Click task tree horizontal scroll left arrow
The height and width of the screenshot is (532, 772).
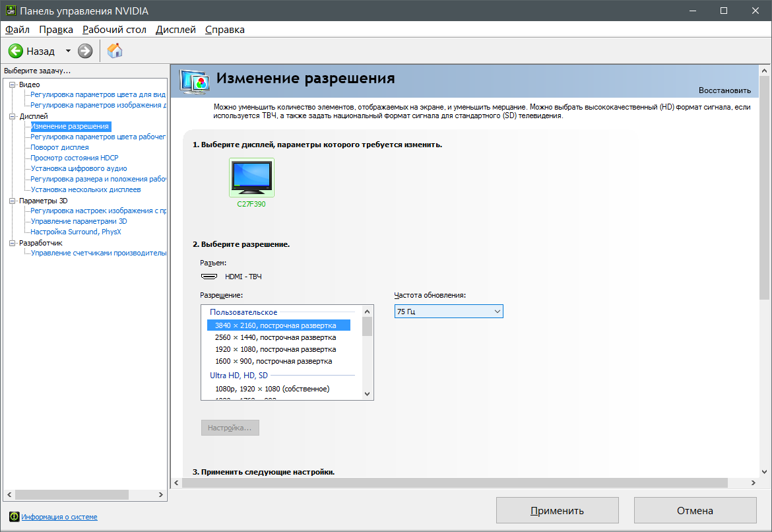point(9,494)
